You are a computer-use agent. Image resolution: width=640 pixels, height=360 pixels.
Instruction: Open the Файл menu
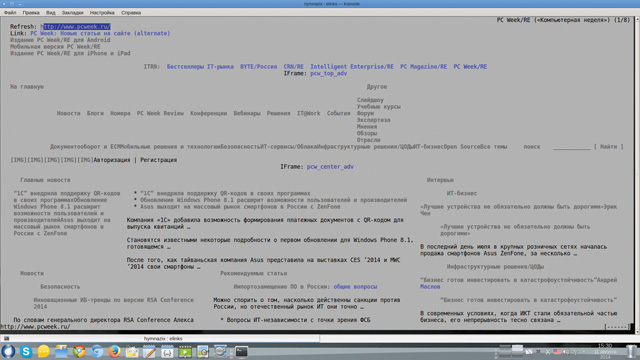pyautogui.click(x=10, y=13)
